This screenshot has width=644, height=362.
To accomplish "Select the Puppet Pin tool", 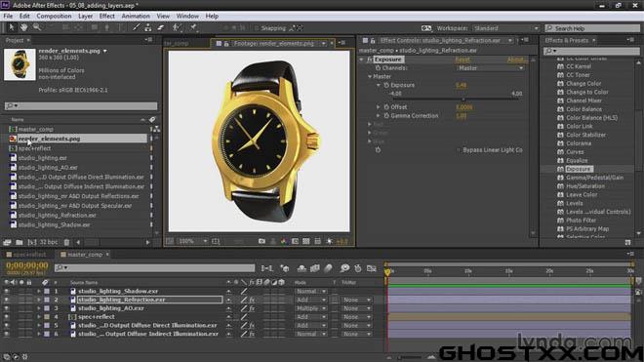I will (x=193, y=27).
